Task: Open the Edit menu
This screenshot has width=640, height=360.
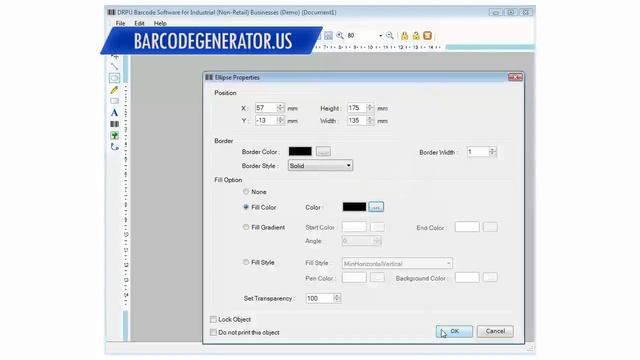Action: 139,23
